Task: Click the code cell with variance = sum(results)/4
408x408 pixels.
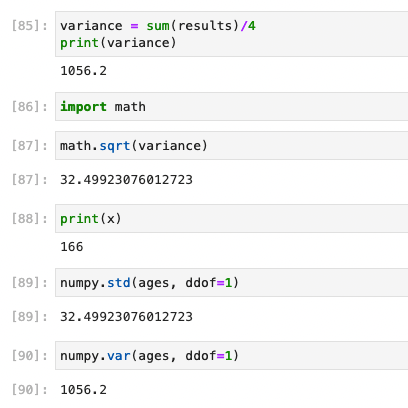Action: tap(232, 34)
